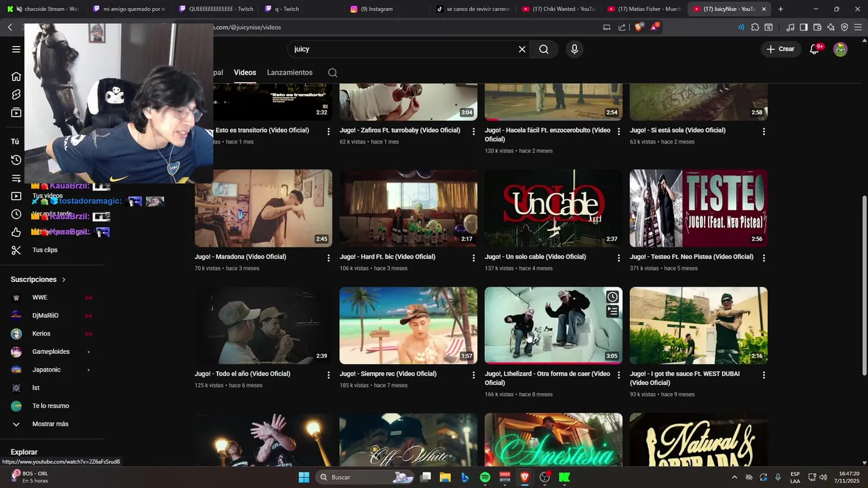868x488 pixels.
Task: Select the Lanzamientos channel tab
Action: click(290, 73)
